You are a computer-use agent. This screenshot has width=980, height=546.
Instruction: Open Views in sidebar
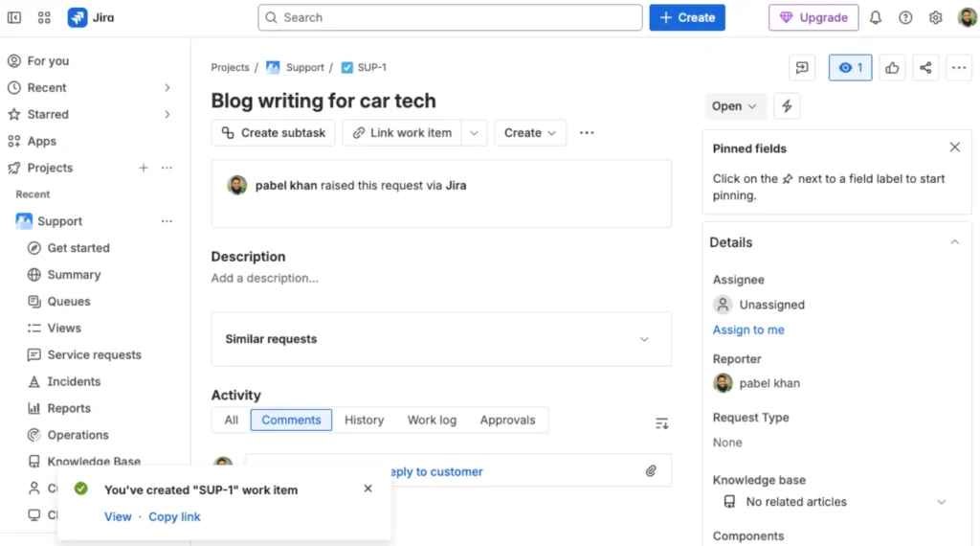64,329
